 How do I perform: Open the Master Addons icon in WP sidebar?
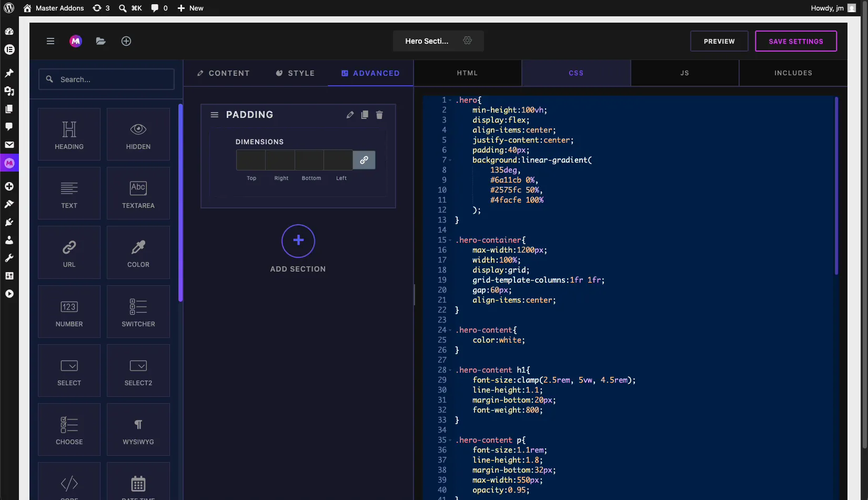click(x=9, y=163)
